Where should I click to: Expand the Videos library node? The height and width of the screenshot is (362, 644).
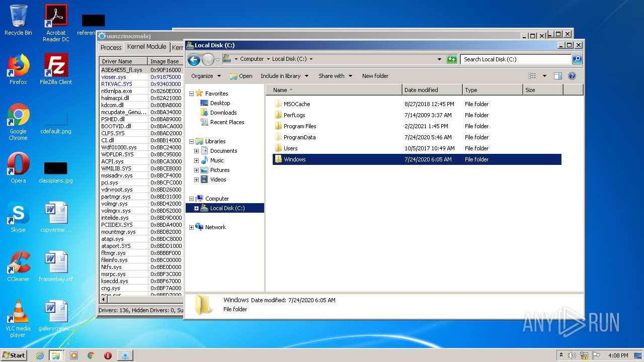coord(197,179)
